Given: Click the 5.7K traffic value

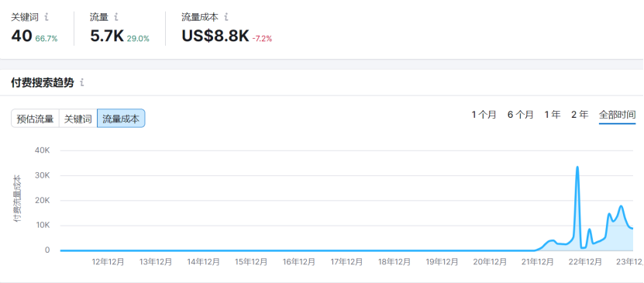Looking at the screenshot, I should click(x=107, y=36).
